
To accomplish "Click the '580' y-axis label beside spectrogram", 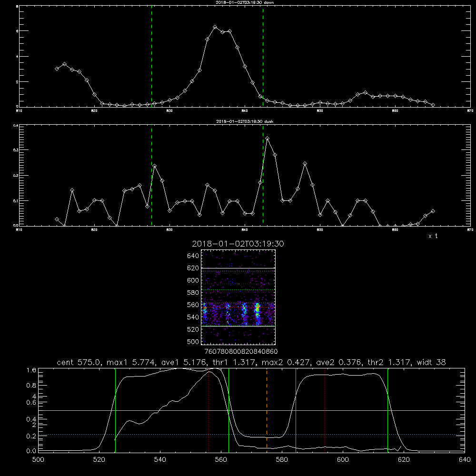I will (193, 293).
